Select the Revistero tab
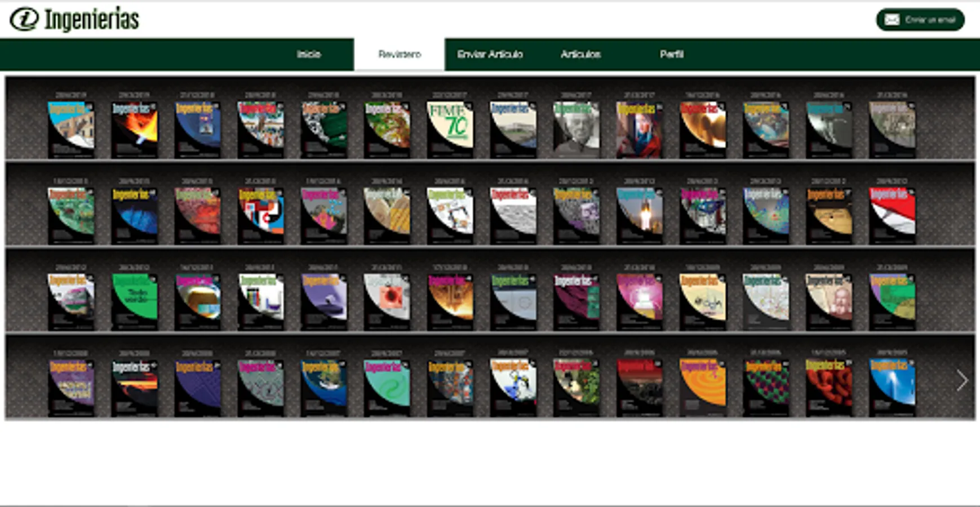Image resolution: width=980 pixels, height=507 pixels. (x=400, y=54)
